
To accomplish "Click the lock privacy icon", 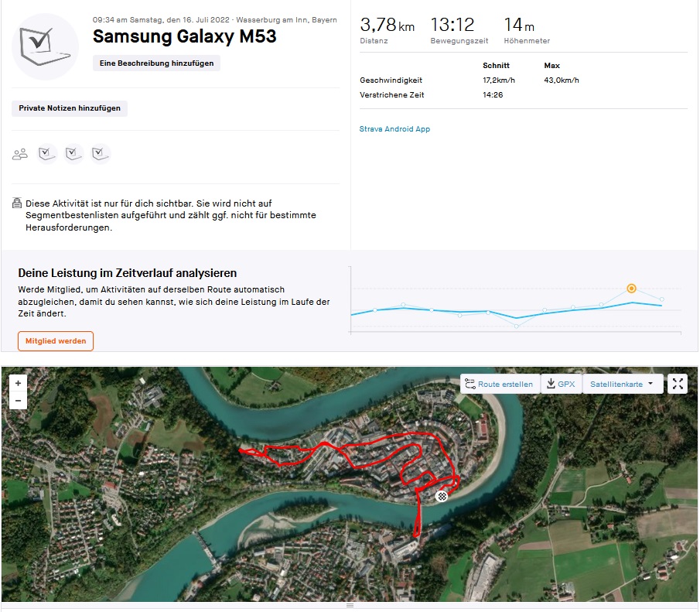I will click(17, 203).
